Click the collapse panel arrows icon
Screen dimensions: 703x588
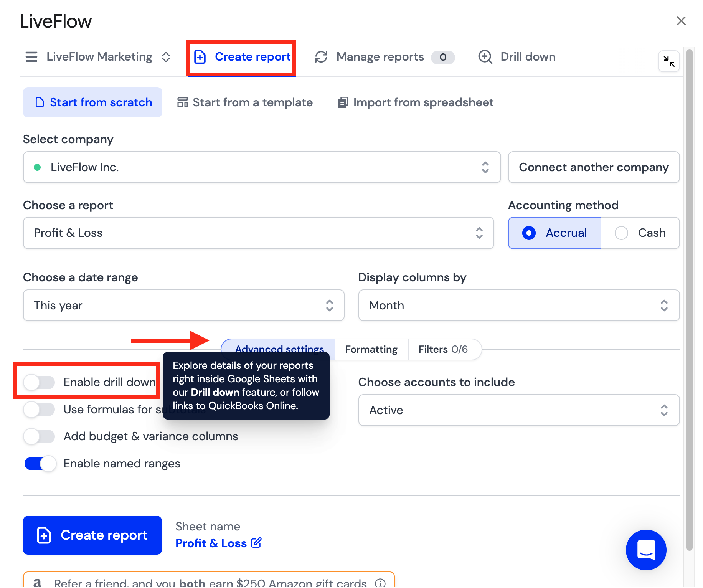pyautogui.click(x=669, y=61)
